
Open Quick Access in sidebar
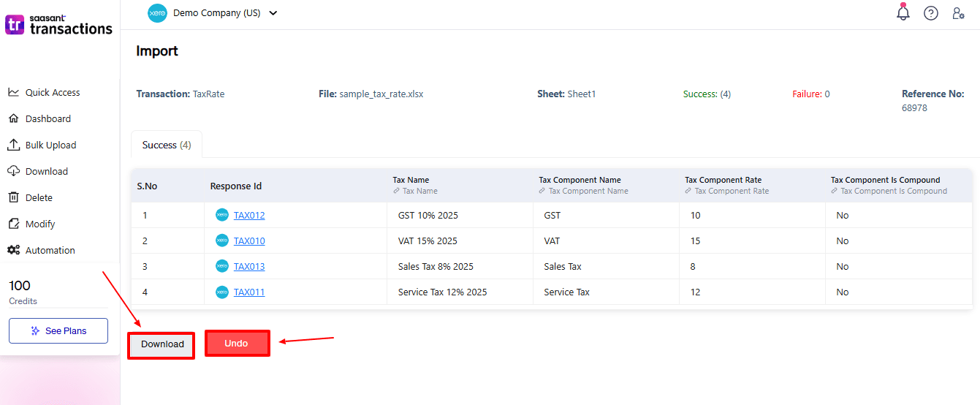click(x=53, y=92)
